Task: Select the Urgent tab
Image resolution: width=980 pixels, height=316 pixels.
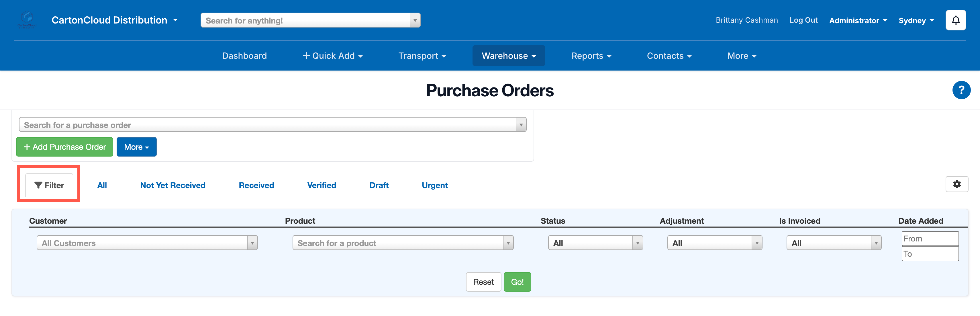Action: [434, 186]
